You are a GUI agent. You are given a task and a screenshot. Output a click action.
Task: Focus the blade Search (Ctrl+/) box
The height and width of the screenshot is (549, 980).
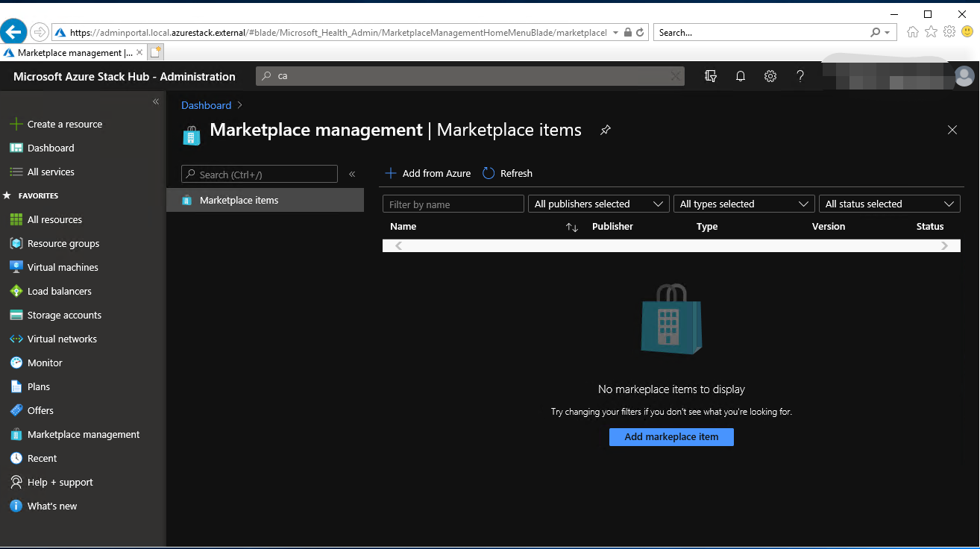260,175
